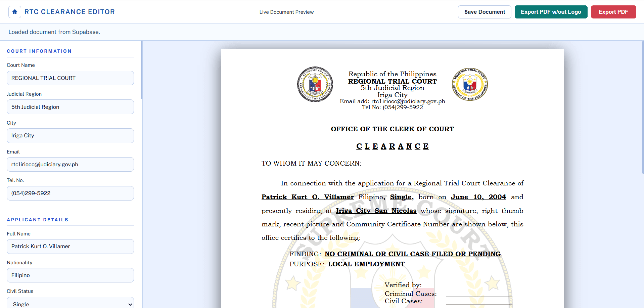Click the address 'Iriga City San Nicolas'
Image resolution: width=644 pixels, height=308 pixels.
coord(376,211)
